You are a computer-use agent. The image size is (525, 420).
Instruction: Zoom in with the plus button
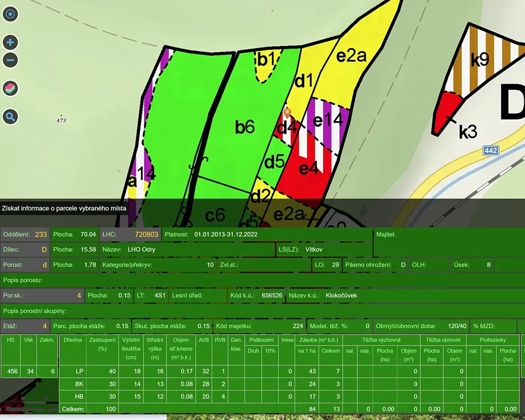[x=10, y=42]
